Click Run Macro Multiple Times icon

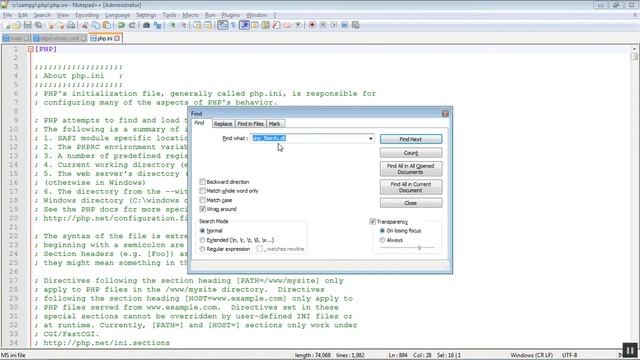click(344, 25)
